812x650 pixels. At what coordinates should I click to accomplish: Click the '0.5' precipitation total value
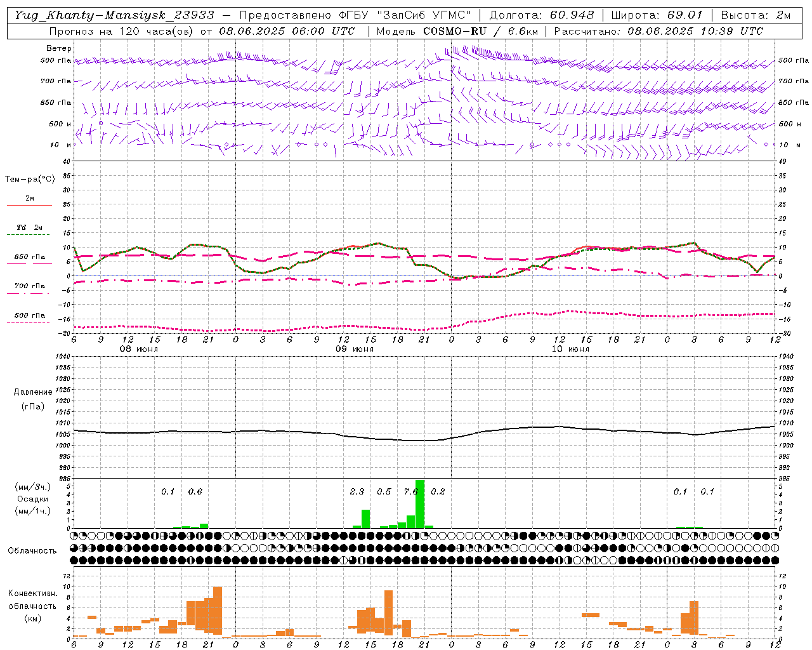coord(384,492)
